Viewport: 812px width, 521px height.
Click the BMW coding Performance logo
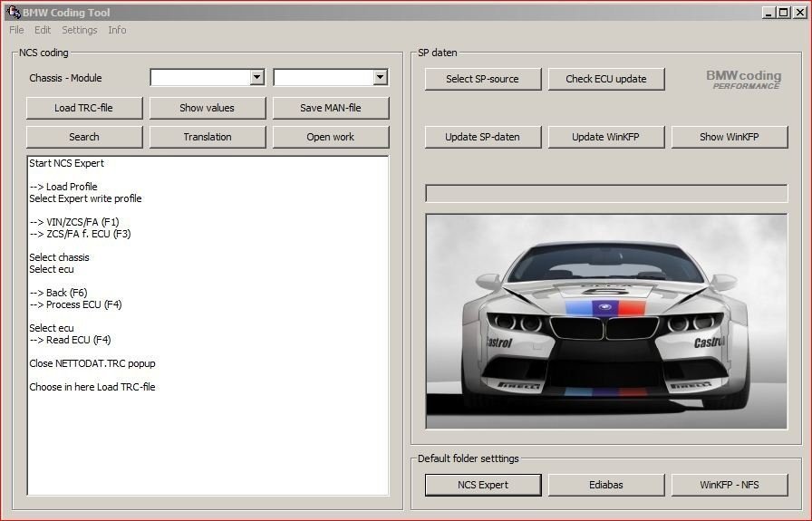click(743, 80)
